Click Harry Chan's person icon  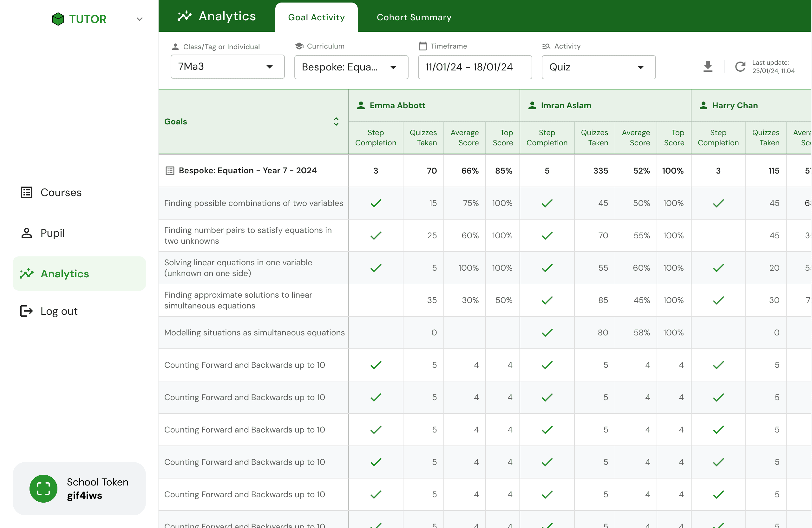[703, 105]
